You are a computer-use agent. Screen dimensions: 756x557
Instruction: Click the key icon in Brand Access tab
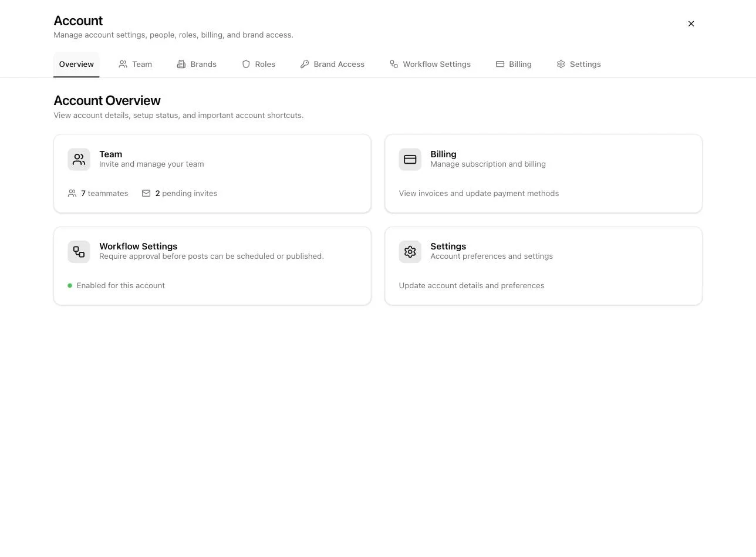(305, 64)
